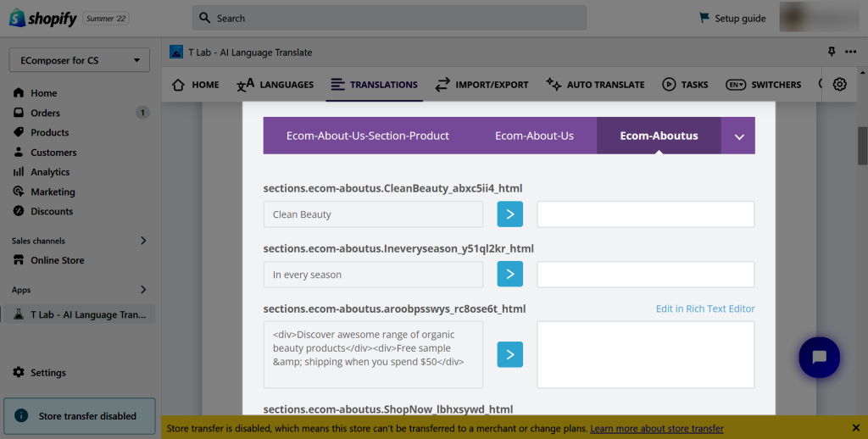The height and width of the screenshot is (439, 868).
Task: Click the TASKS play circle icon
Action: coord(669,84)
